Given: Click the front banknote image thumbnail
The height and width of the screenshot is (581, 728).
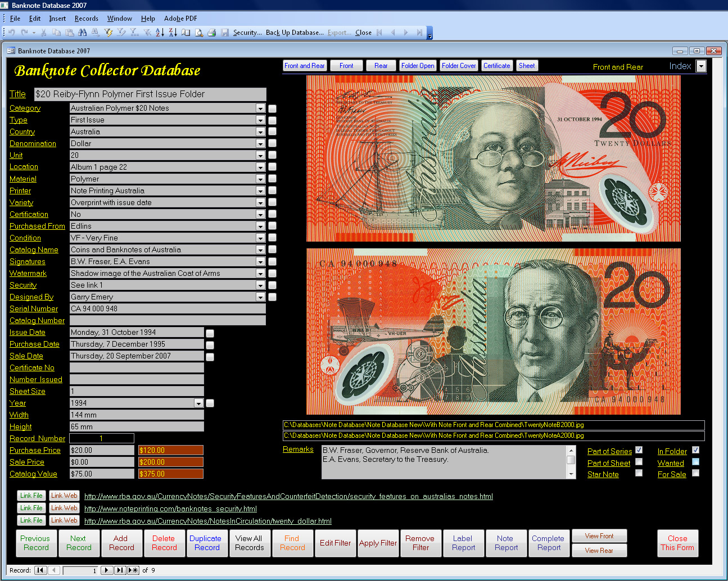Looking at the screenshot, I should tap(494, 158).
